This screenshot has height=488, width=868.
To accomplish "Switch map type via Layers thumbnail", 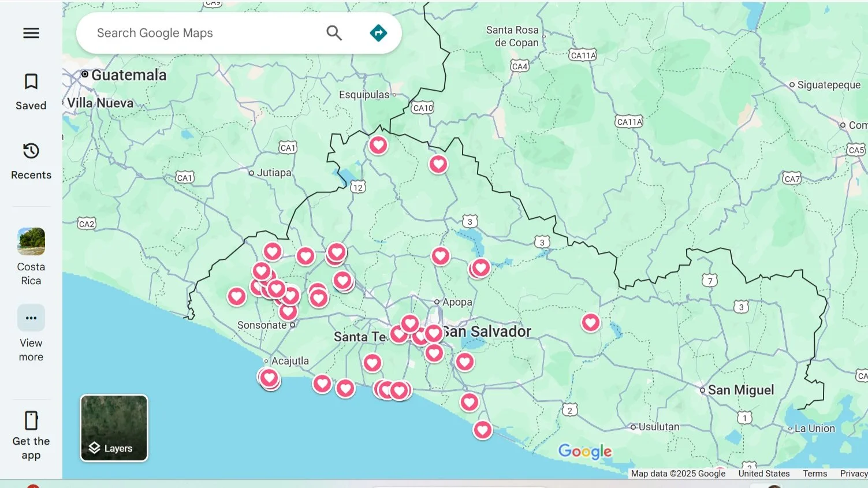I will point(114,428).
